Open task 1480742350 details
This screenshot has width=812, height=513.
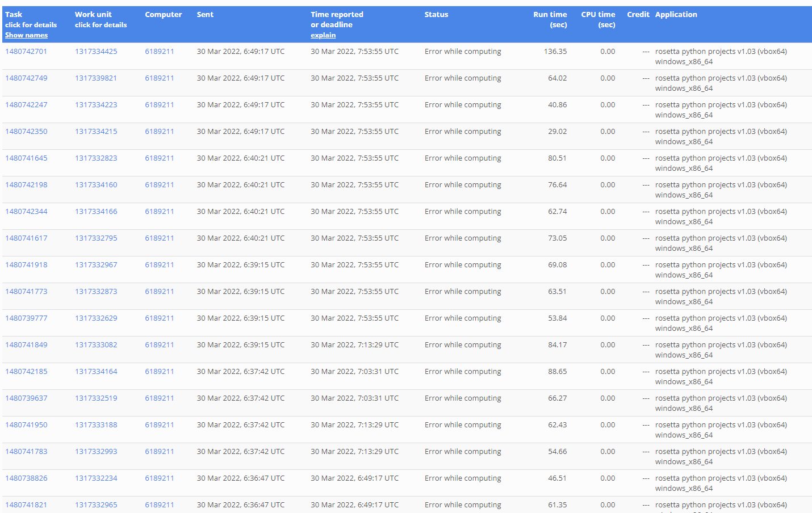point(26,131)
